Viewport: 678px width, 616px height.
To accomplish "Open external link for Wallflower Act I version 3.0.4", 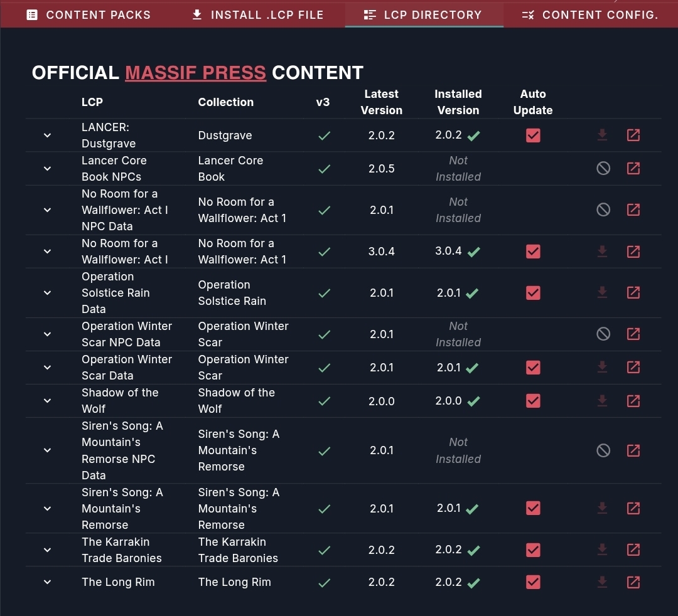I will click(633, 252).
